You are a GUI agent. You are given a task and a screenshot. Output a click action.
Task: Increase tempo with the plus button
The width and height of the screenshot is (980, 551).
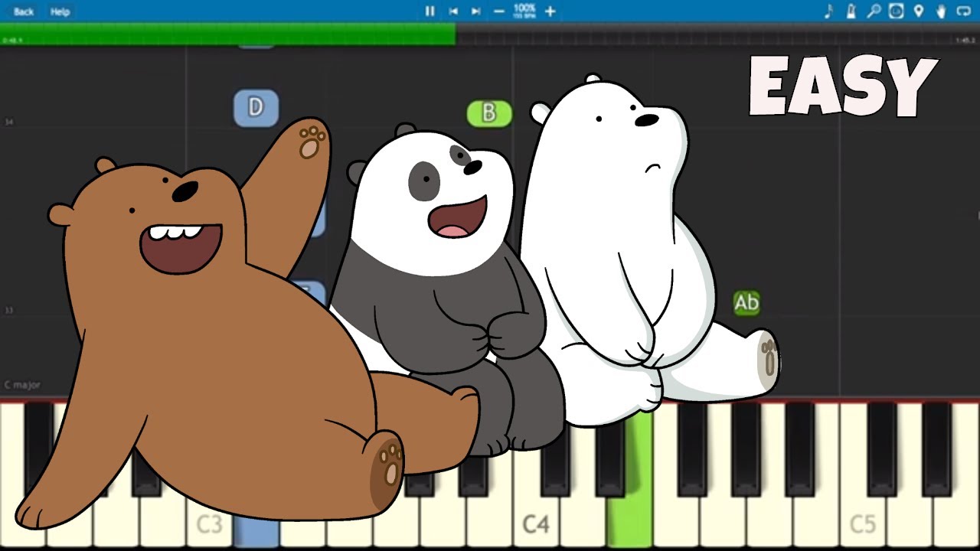click(x=550, y=11)
